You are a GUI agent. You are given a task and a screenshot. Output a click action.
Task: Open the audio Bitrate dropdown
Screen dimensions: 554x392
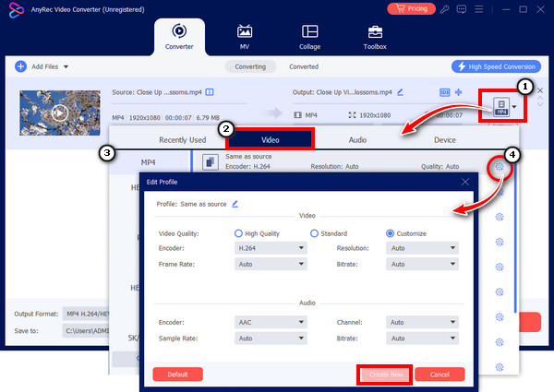point(422,339)
